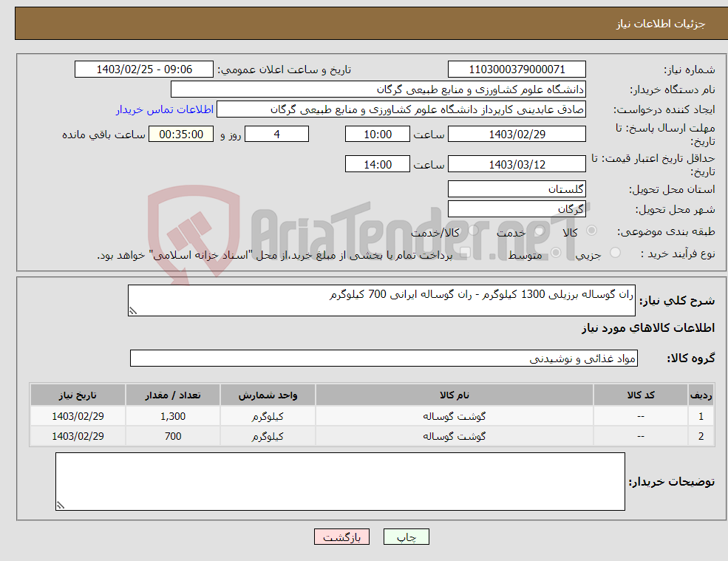Click the کد کالا column header

point(641,395)
